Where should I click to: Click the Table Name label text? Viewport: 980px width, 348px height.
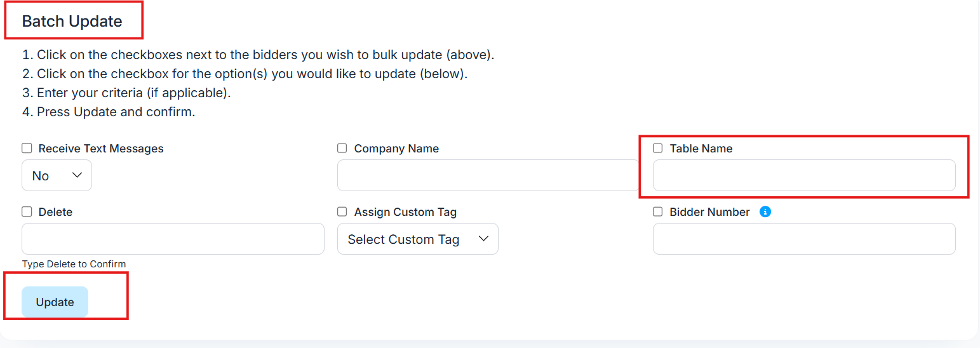(x=701, y=149)
